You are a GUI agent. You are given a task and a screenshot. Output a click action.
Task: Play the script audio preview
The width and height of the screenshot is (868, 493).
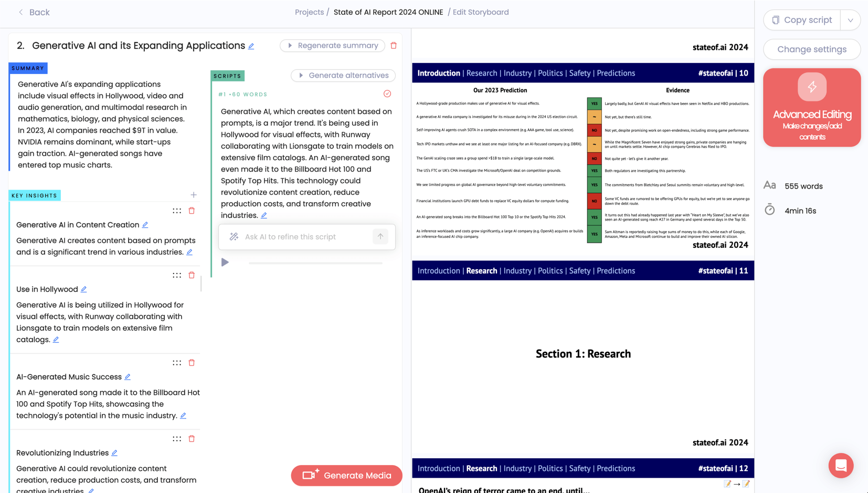pos(225,263)
